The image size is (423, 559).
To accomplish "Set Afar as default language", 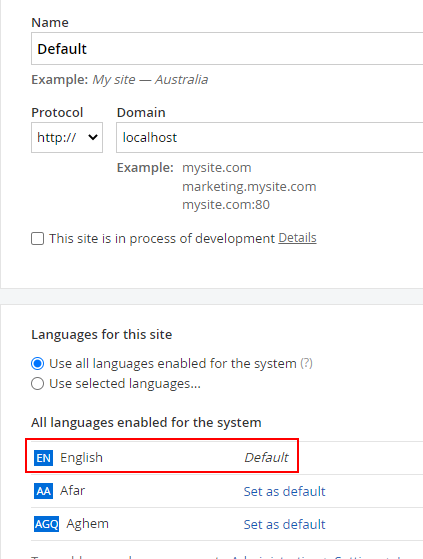I will point(284,491).
